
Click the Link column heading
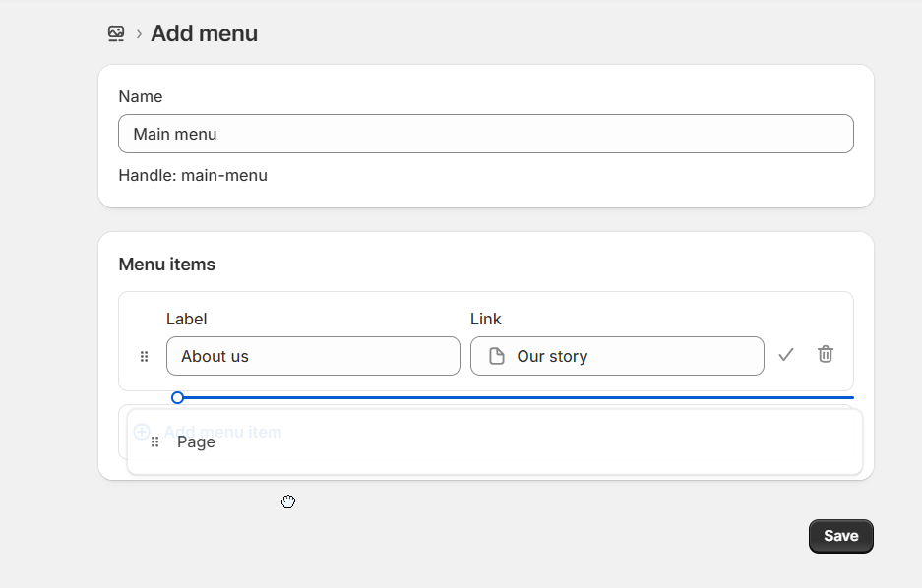point(486,319)
